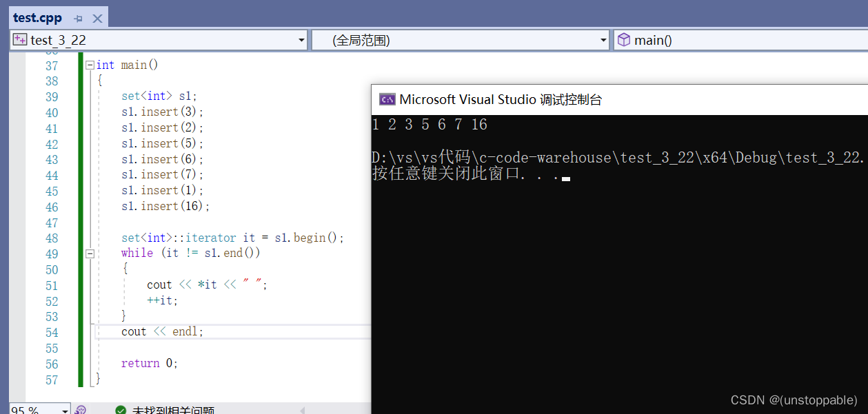Pin the test.cpp tab

78,19
